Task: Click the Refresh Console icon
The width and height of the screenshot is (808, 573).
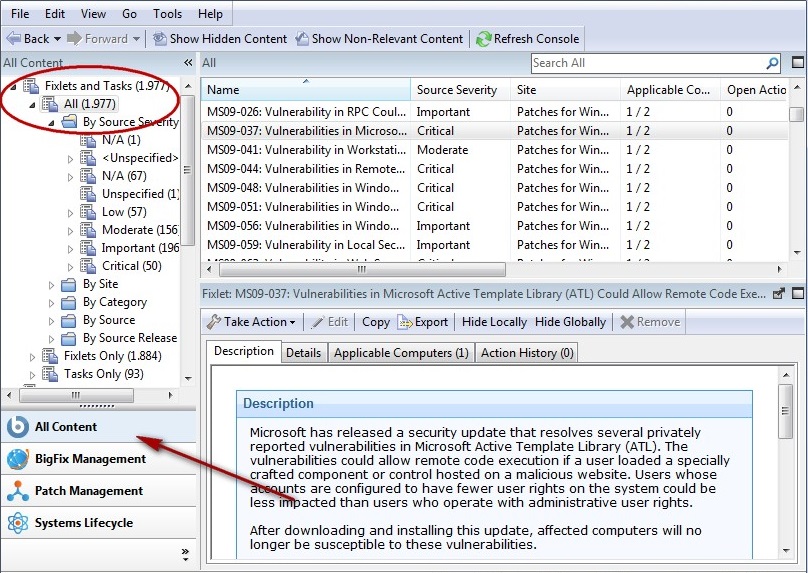Action: pyautogui.click(x=483, y=39)
